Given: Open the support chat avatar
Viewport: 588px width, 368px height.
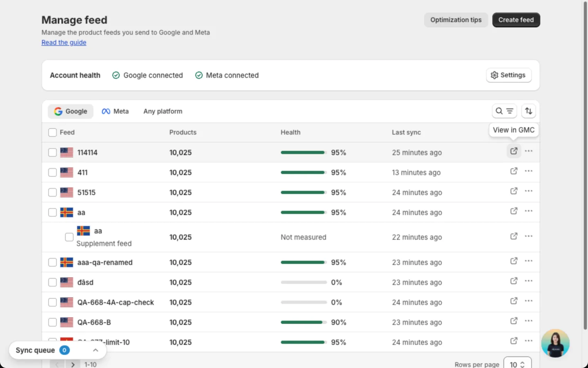Looking at the screenshot, I should (x=555, y=343).
